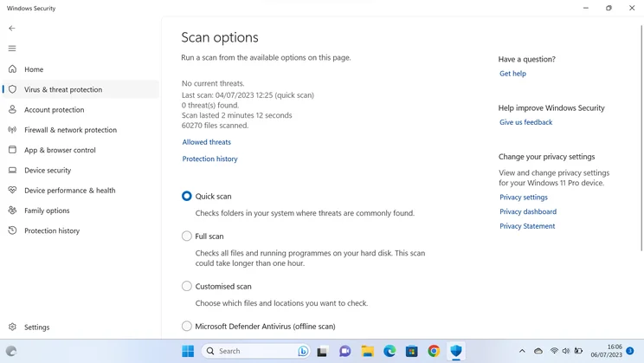The width and height of the screenshot is (644, 363).
Task: Click the Home house icon
Action: (x=12, y=69)
